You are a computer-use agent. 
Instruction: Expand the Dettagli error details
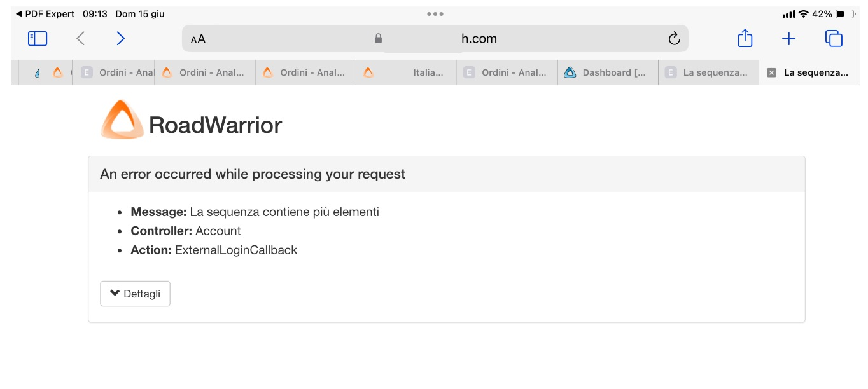pyautogui.click(x=135, y=294)
